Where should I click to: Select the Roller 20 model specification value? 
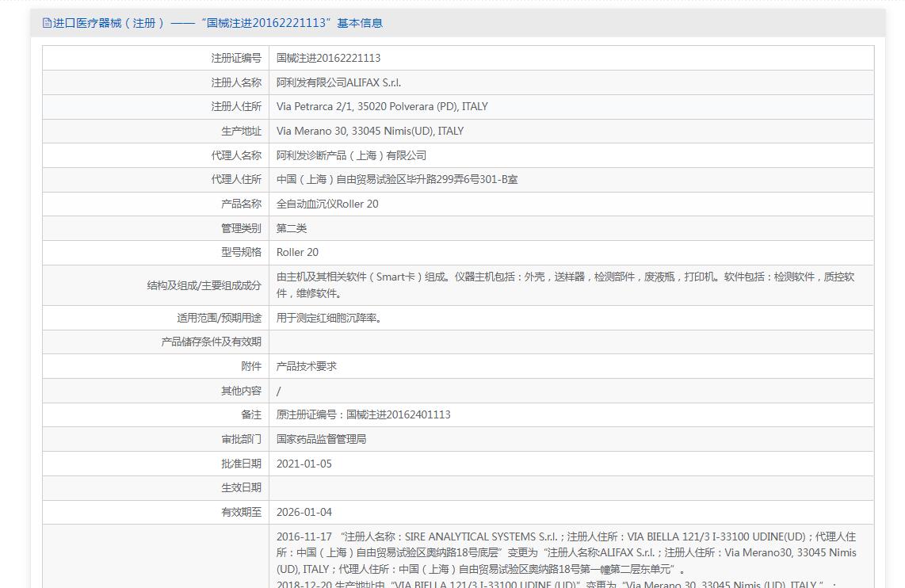[x=297, y=252]
